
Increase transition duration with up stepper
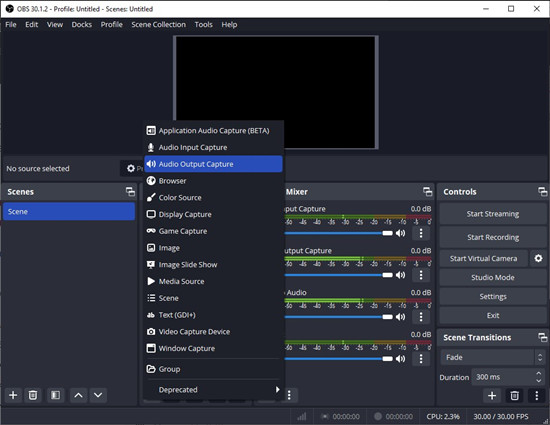coord(539,373)
